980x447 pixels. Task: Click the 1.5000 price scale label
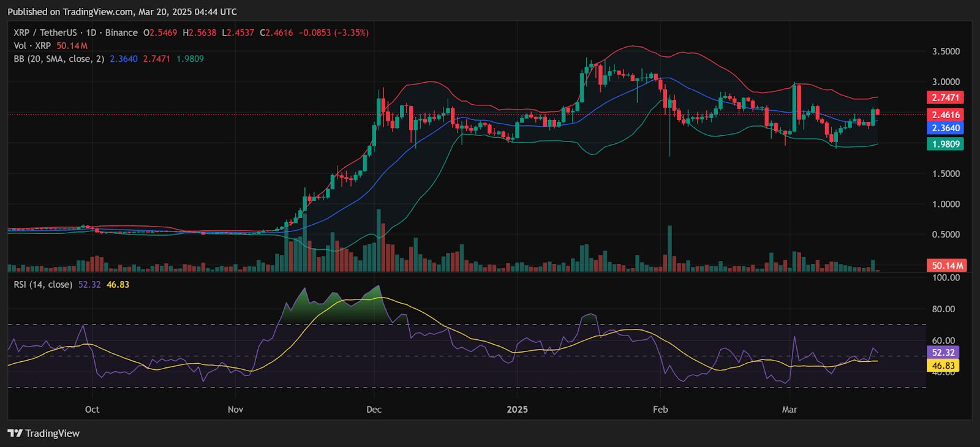point(946,174)
